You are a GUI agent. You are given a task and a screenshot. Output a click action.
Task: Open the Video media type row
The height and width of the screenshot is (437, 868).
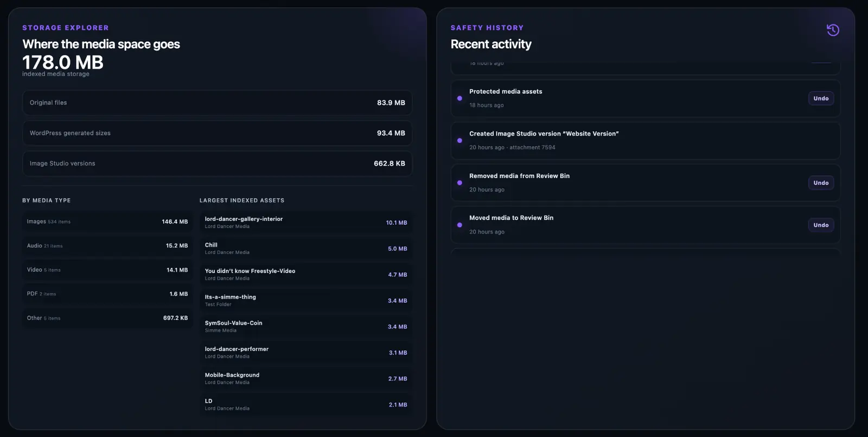coord(107,270)
